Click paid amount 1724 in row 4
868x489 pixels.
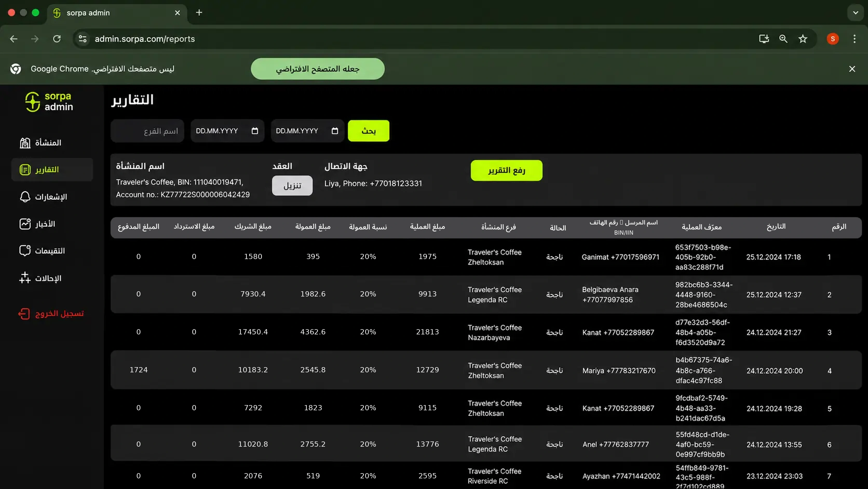click(x=139, y=370)
